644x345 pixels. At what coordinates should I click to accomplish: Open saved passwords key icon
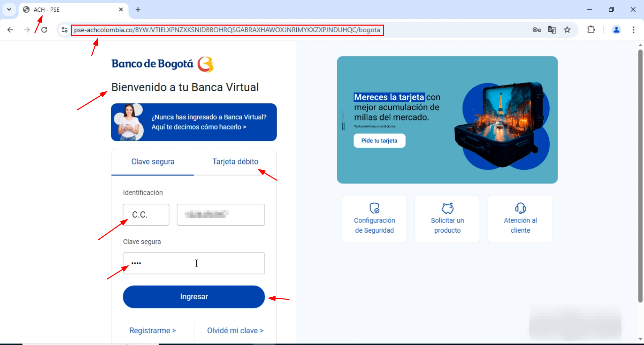click(537, 30)
